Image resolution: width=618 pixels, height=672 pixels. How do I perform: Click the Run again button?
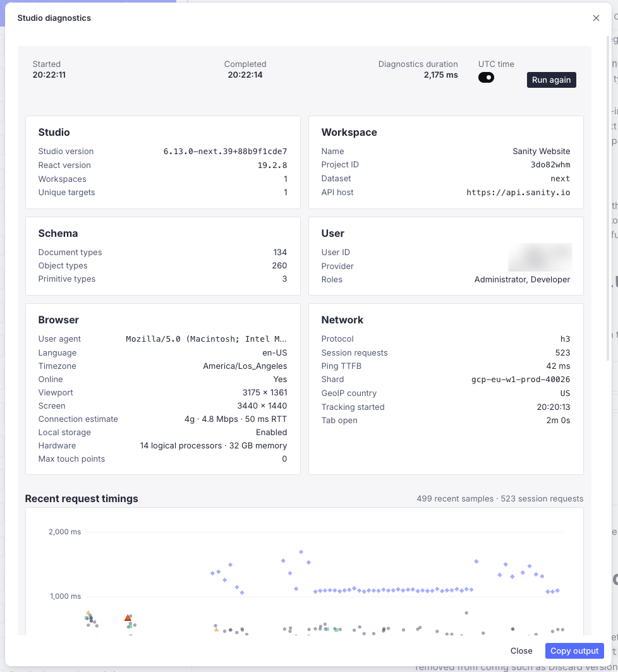point(551,80)
